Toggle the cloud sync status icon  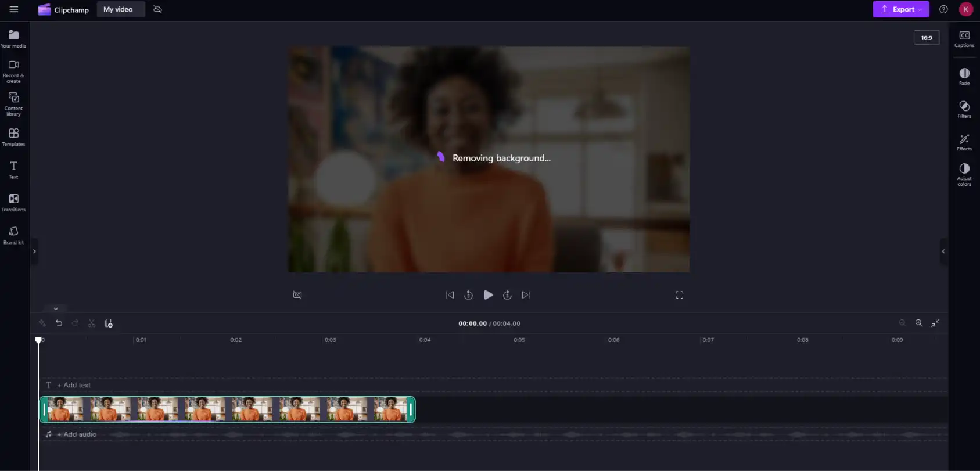tap(157, 9)
